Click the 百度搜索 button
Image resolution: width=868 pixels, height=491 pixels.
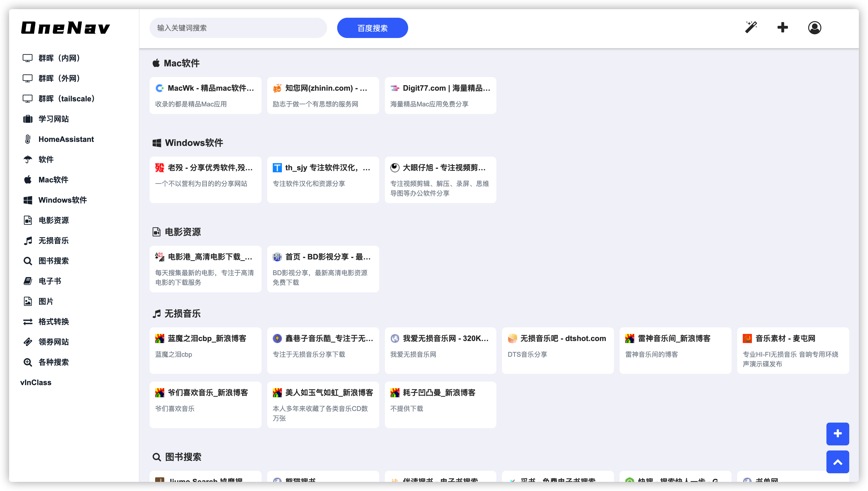tap(372, 28)
